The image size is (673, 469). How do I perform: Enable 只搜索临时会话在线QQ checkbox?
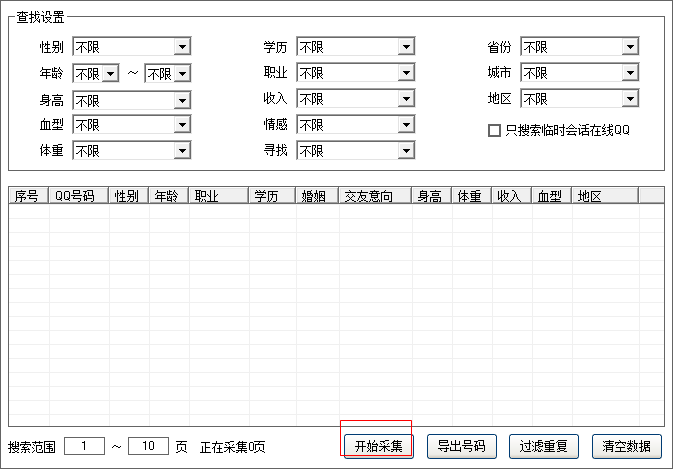click(x=494, y=130)
